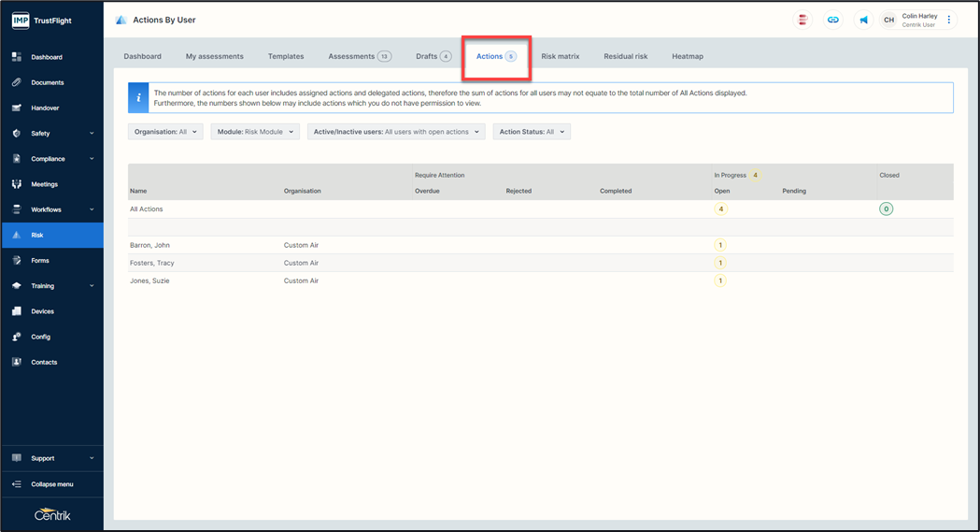Open the link icon in header
980x532 pixels.
(x=832, y=20)
